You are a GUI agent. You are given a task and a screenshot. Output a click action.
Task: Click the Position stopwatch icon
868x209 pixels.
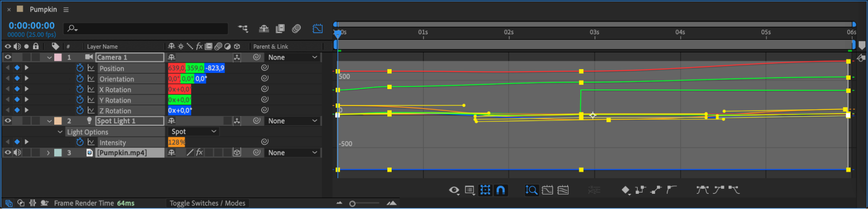click(x=80, y=68)
